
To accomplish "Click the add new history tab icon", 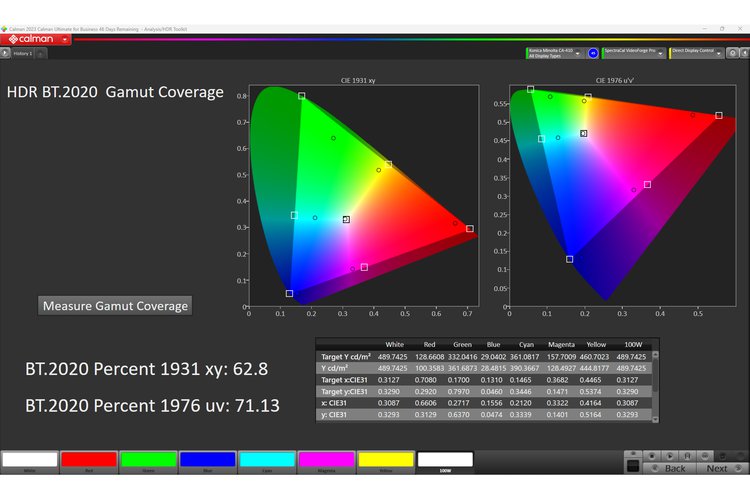I will (41, 53).
